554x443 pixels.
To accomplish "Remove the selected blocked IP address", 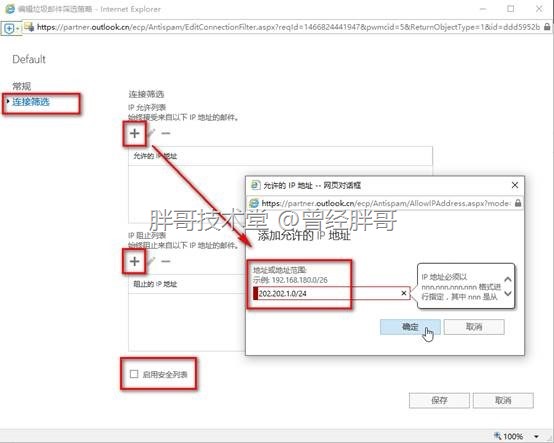I will click(166, 261).
